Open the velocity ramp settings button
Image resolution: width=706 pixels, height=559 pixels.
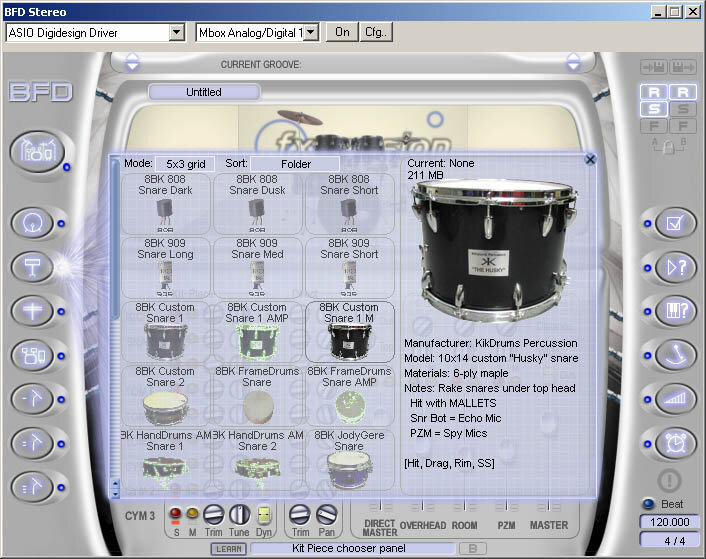(675, 399)
